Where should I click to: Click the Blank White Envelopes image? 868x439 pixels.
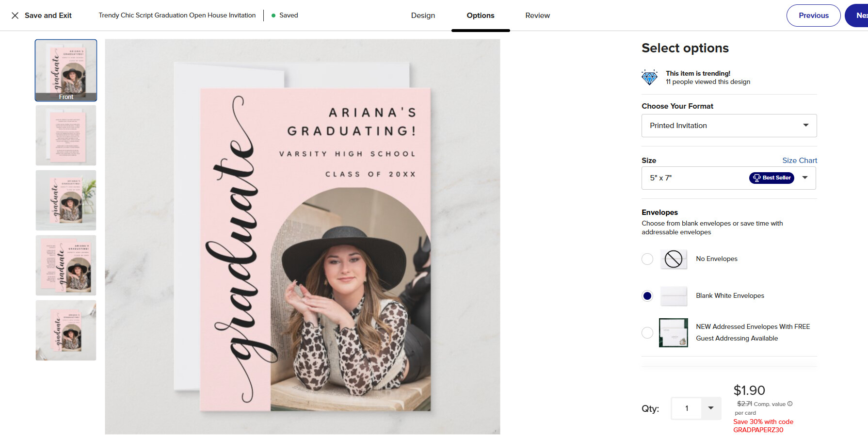(674, 296)
